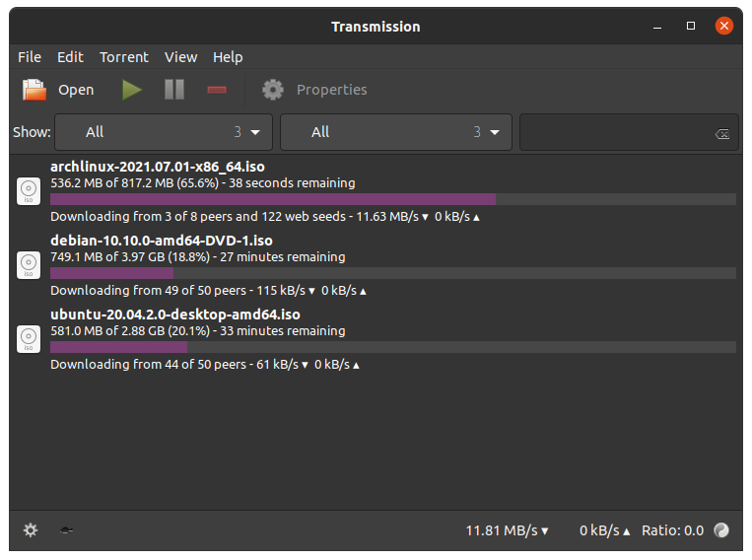Toggle turtle alternative speed limits

tap(66, 530)
